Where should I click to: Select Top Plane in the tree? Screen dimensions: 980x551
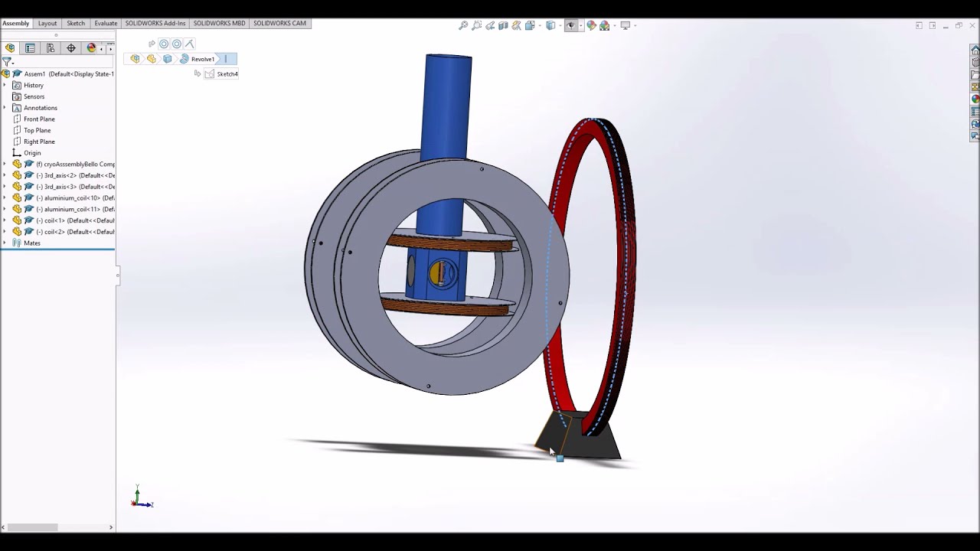(31, 130)
